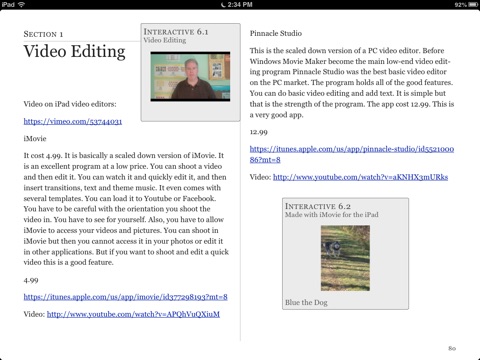Tap the 2:34 PM clock in the status bar

240,4
